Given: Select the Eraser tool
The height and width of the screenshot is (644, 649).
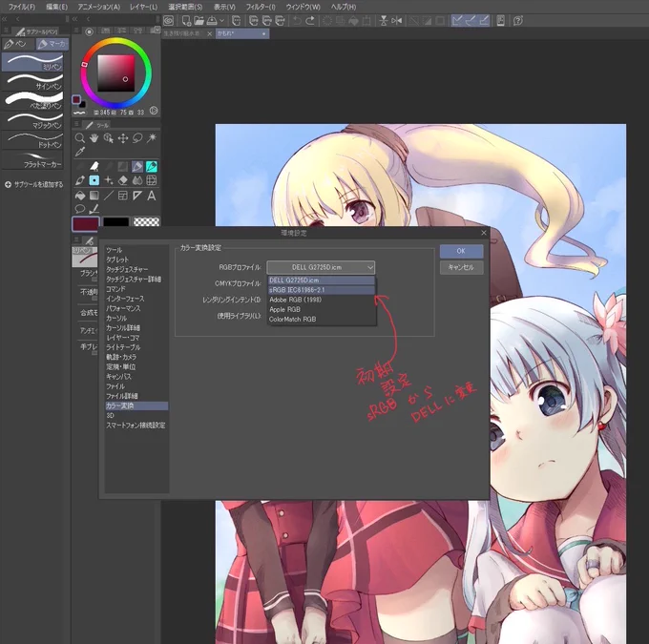Looking at the screenshot, I should 123,180.
